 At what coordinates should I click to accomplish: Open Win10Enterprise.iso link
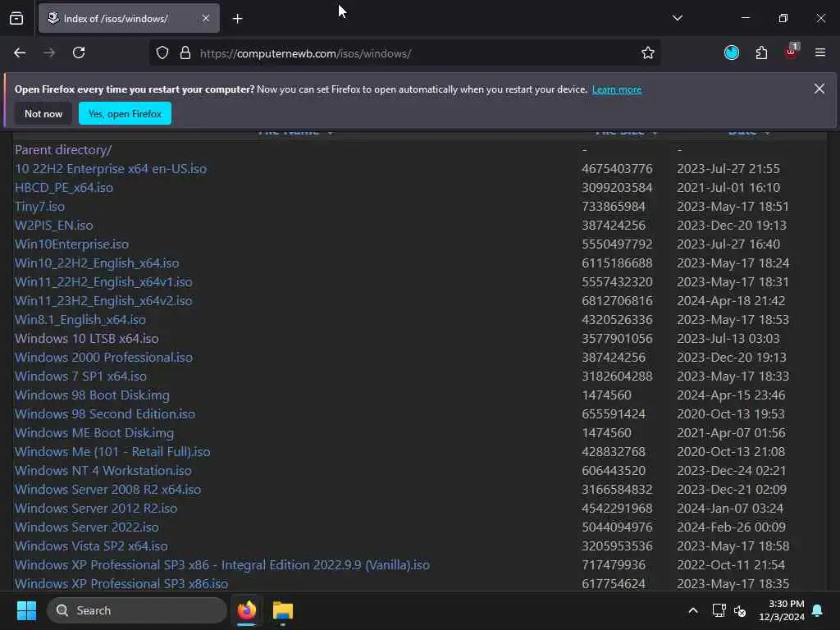click(72, 244)
